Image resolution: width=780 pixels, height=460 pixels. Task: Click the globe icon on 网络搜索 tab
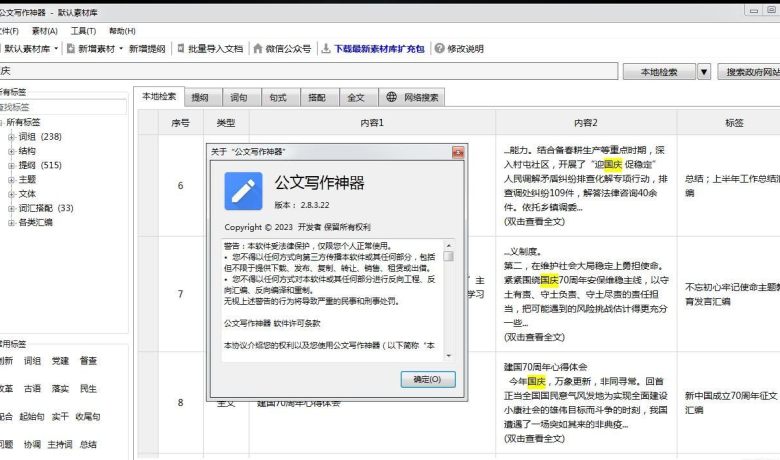point(391,97)
